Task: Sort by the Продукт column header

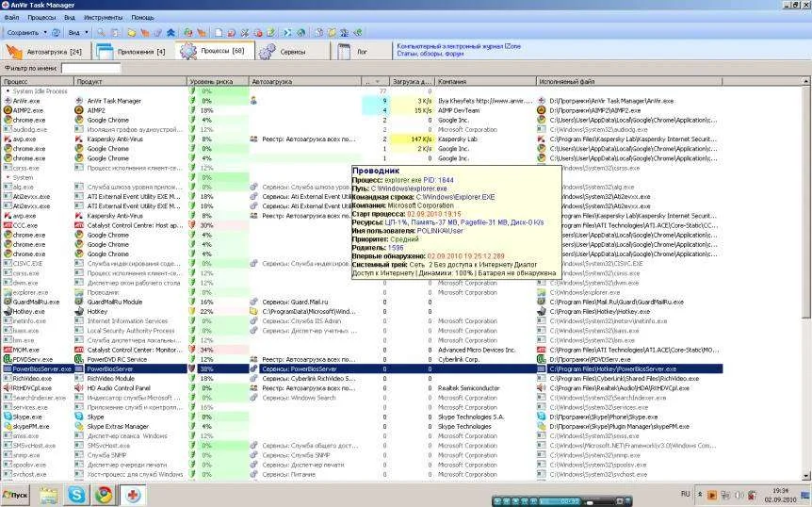Action: tap(130, 81)
